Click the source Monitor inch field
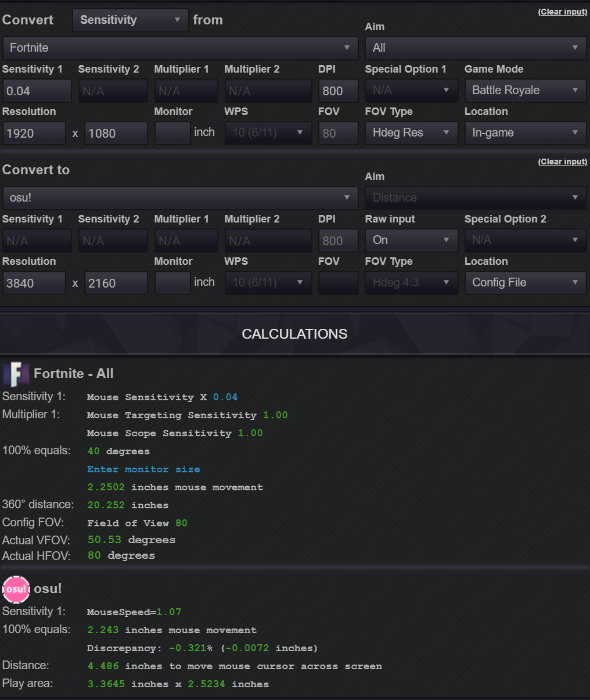This screenshot has width=590, height=700. click(x=172, y=134)
